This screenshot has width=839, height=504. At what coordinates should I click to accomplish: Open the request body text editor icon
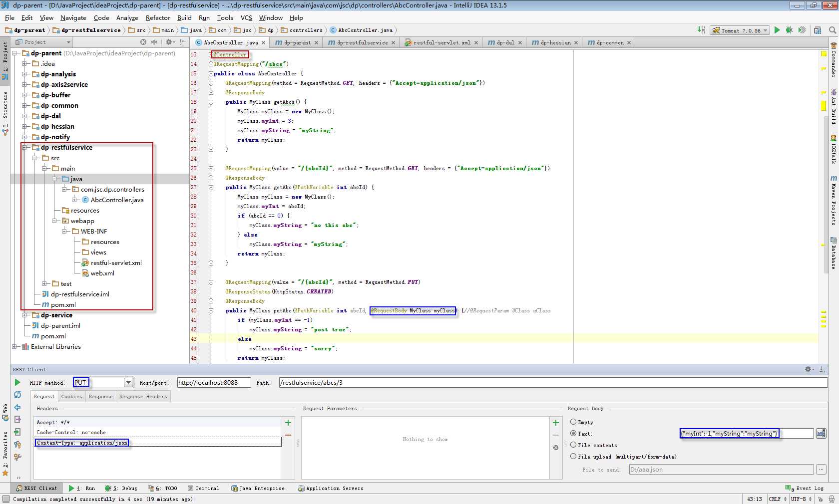click(x=821, y=434)
